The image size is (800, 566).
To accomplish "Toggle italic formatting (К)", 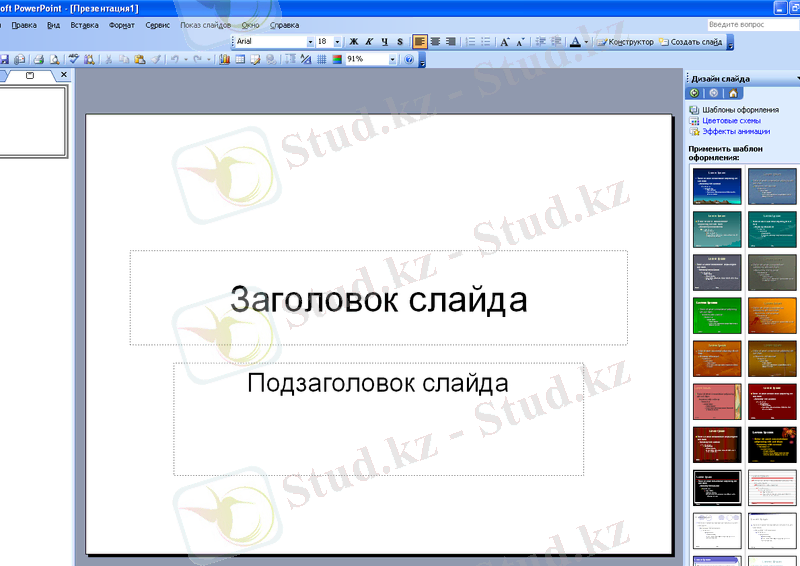I will (x=369, y=42).
